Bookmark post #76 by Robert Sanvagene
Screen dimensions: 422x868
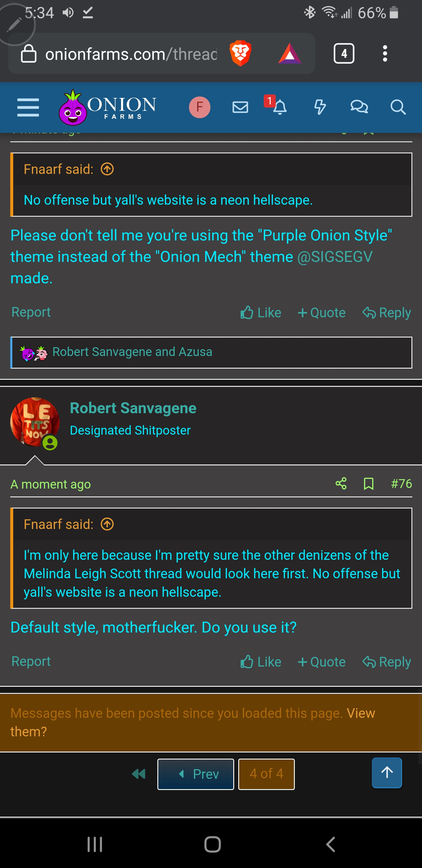[368, 484]
